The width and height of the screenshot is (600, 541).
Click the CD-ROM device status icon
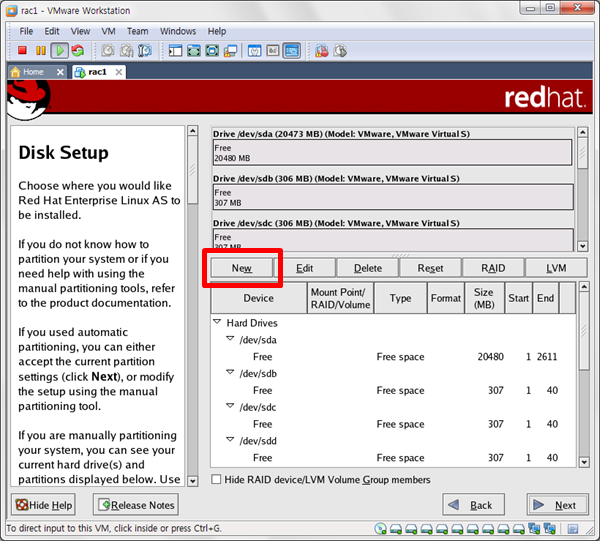[x=380, y=529]
